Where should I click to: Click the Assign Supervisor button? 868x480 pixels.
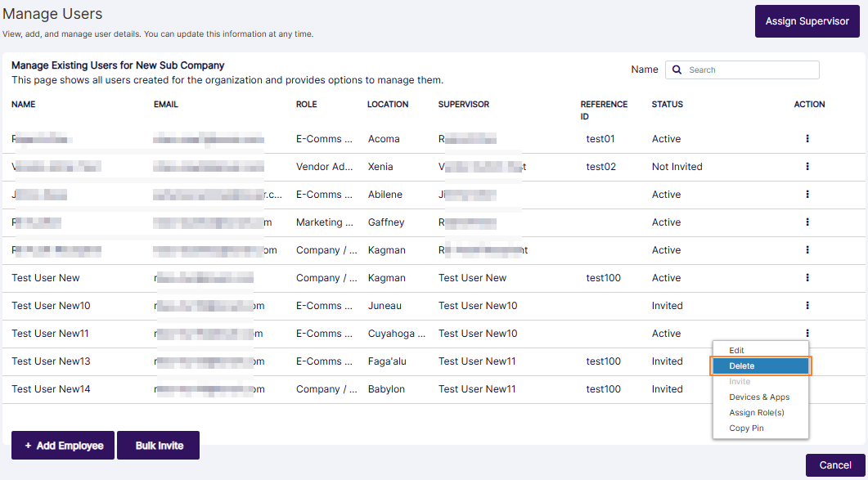click(x=807, y=21)
